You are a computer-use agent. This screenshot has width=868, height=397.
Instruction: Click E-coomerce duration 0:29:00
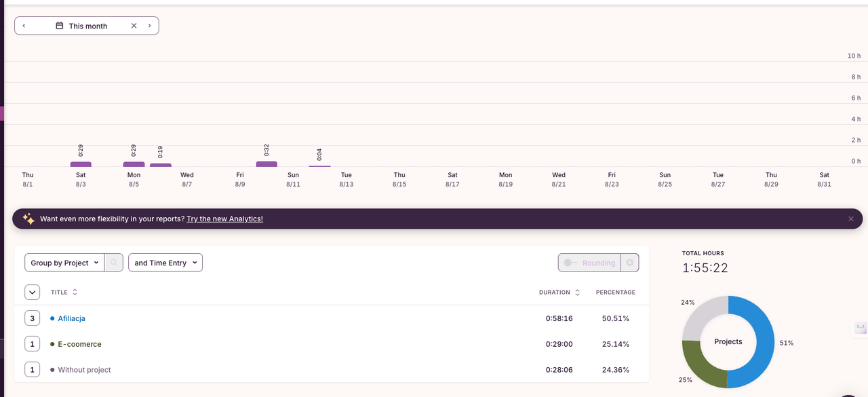[x=559, y=344]
